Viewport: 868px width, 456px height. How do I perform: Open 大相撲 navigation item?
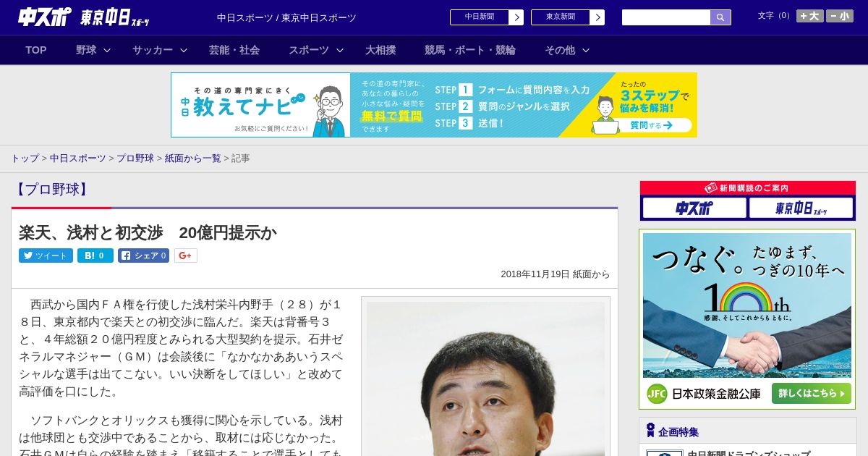tap(380, 50)
